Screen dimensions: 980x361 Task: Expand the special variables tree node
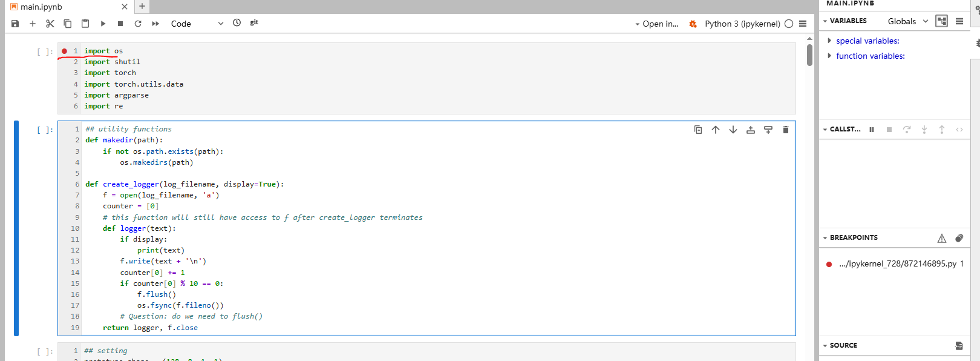829,41
